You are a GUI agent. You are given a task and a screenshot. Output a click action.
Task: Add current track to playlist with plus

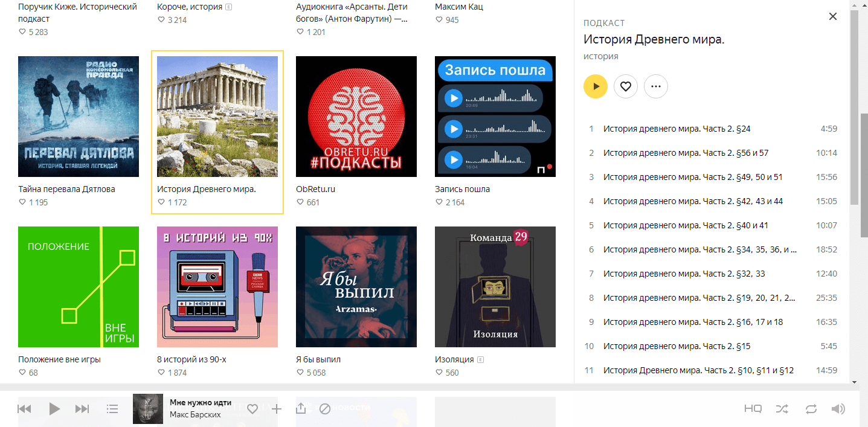point(277,409)
